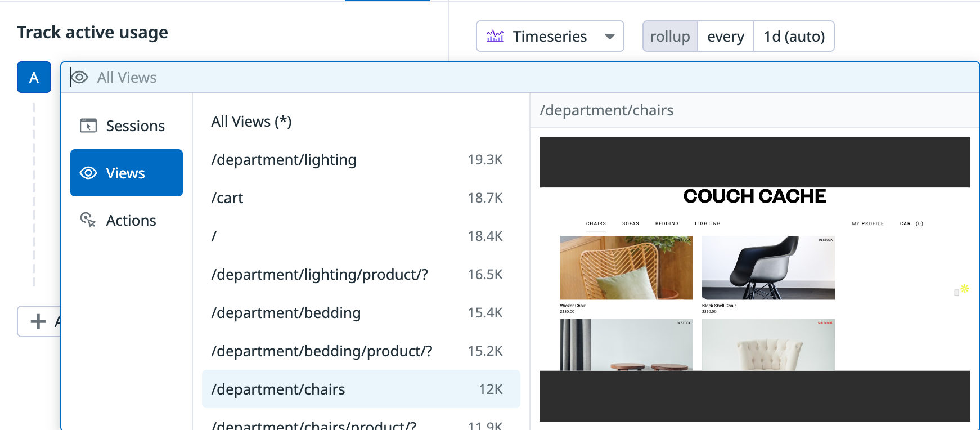Click the Black Shell Chair product image
The image size is (980, 430).
pyautogui.click(x=768, y=267)
